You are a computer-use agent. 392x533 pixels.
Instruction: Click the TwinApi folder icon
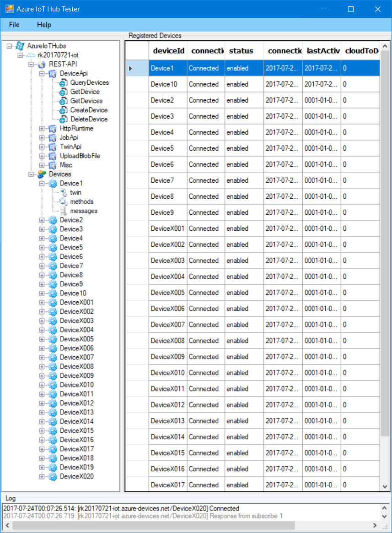tap(53, 147)
